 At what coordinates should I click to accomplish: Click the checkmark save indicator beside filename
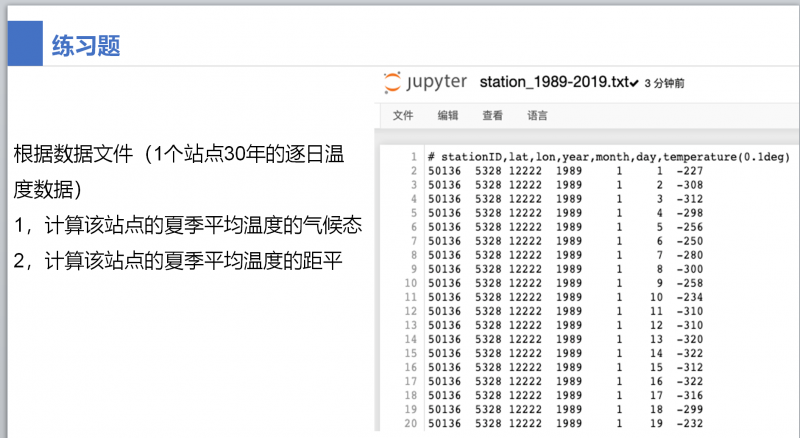tap(635, 83)
